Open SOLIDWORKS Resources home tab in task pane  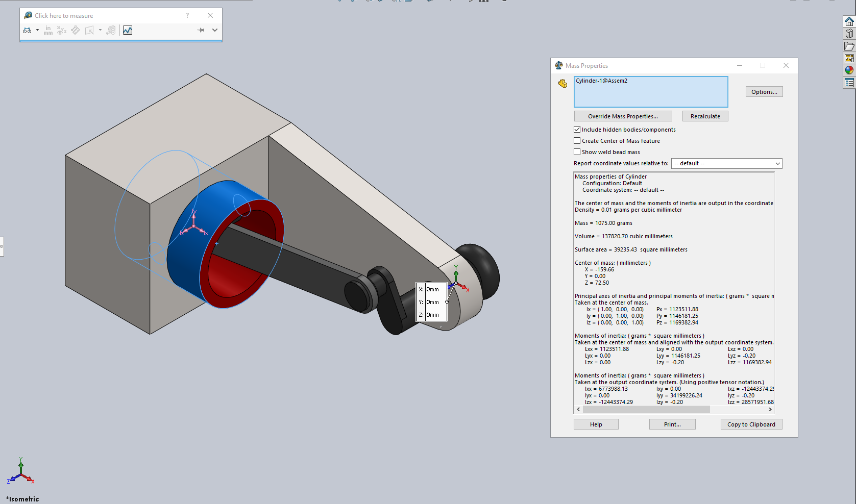tap(849, 21)
